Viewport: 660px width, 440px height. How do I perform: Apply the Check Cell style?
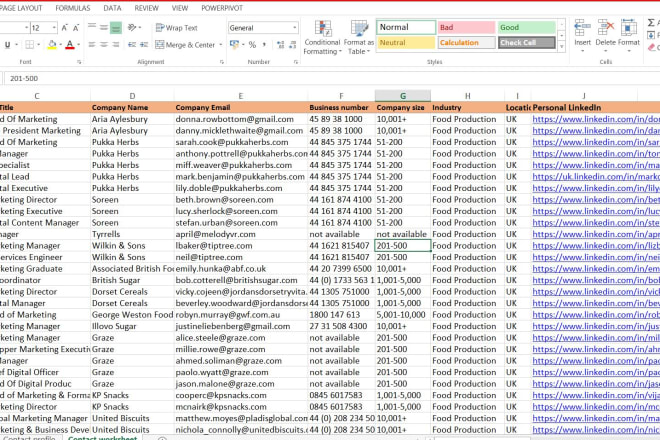[527, 43]
